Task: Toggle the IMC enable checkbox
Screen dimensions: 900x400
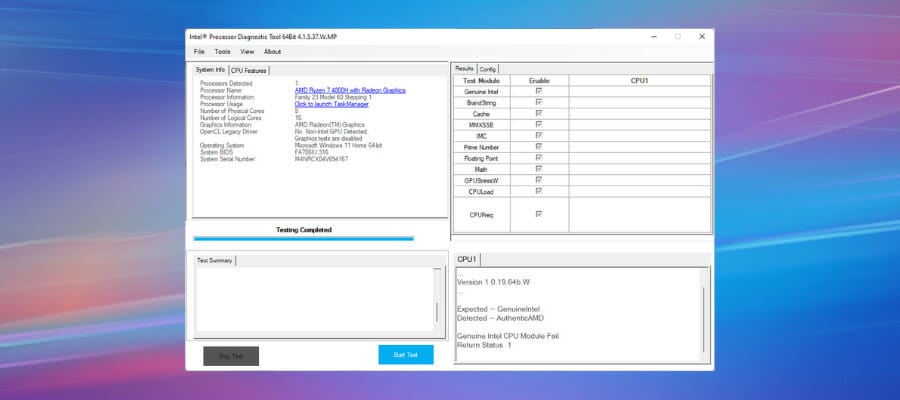Action: pos(539,135)
